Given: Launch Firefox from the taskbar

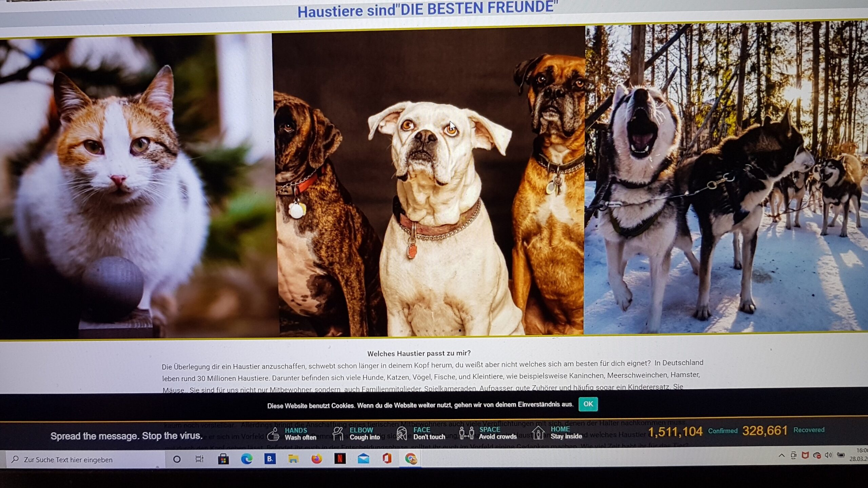Looking at the screenshot, I should pos(316,459).
